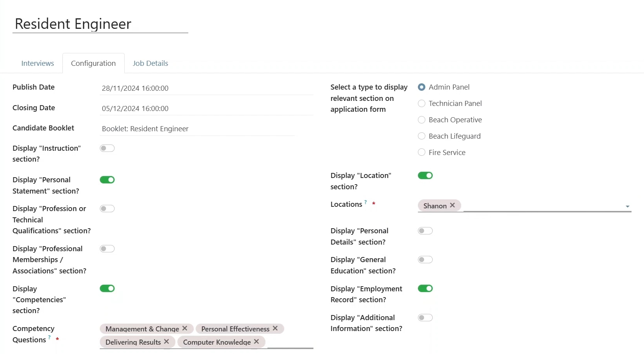Open the Job Details tab
The image size is (644, 354).
[150, 63]
